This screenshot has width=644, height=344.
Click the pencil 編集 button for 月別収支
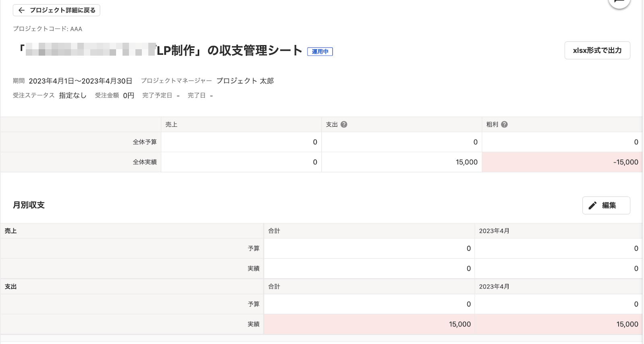(x=606, y=205)
